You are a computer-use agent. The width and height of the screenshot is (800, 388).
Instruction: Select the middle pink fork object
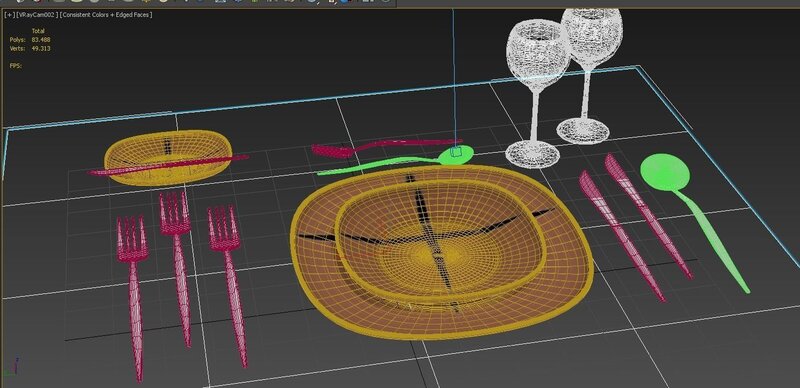(179, 265)
